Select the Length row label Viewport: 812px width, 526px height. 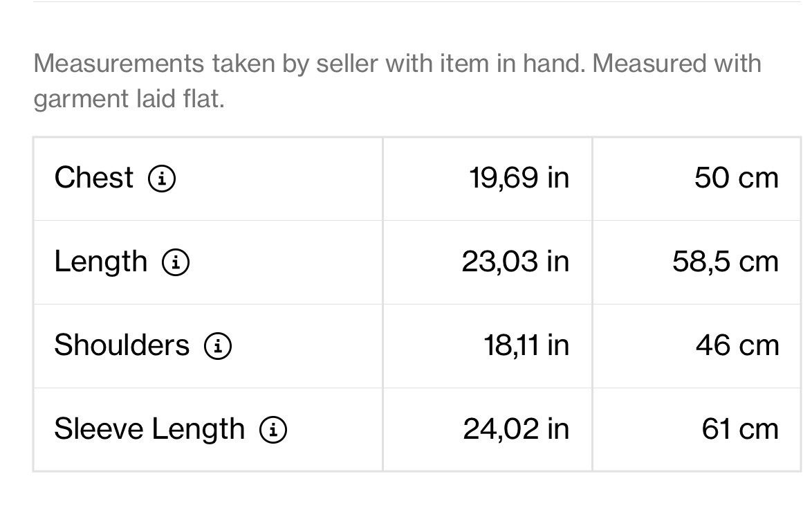click(101, 262)
